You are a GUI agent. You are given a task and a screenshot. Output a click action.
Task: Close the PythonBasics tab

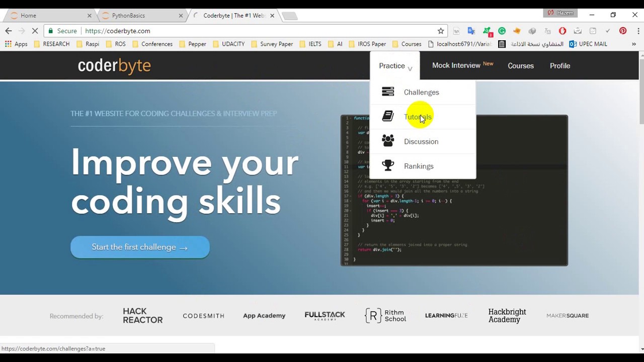pyautogui.click(x=181, y=16)
